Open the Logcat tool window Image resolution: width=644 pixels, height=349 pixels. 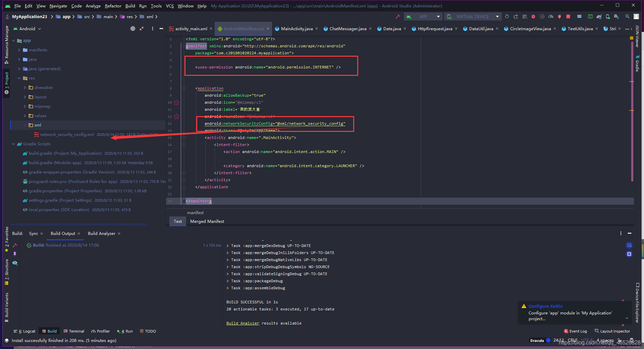24,331
